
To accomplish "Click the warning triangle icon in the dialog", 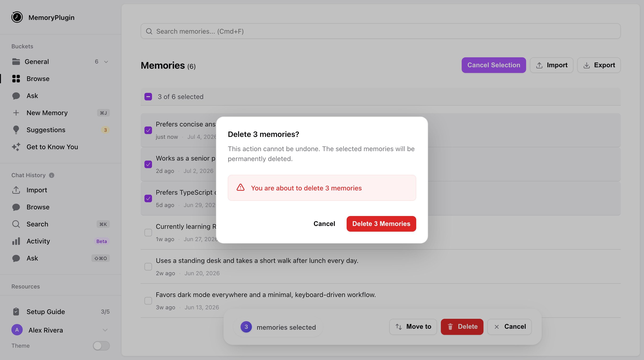I will pyautogui.click(x=241, y=188).
